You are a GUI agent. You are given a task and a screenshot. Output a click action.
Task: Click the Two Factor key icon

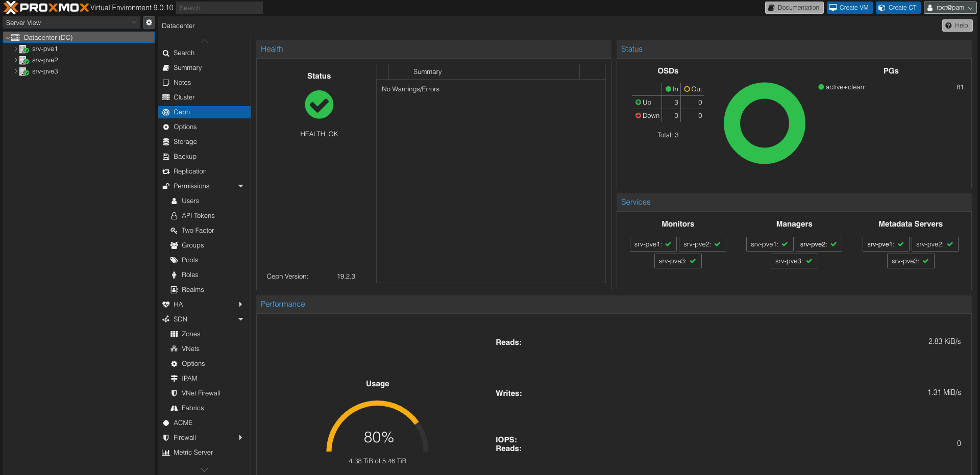[x=175, y=230]
